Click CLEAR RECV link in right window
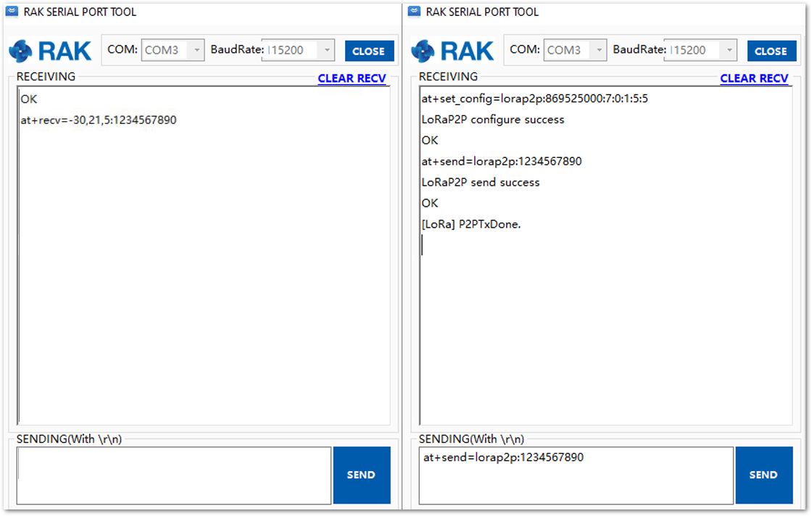 tap(754, 78)
